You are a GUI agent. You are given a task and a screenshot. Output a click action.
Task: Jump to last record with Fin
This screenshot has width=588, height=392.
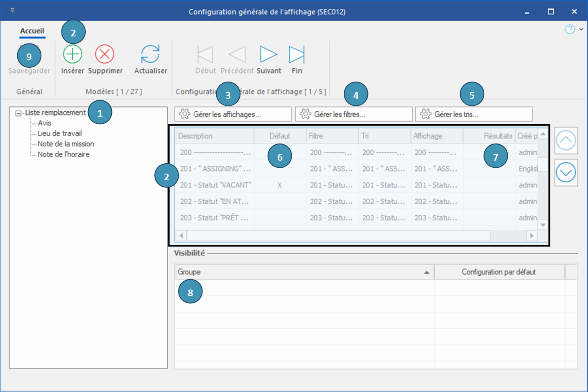pyautogui.click(x=297, y=54)
